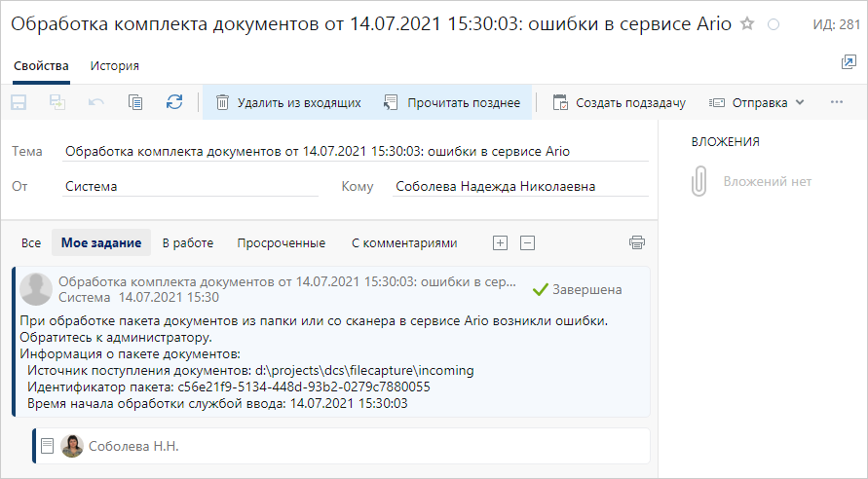Collapse all thread items with minus icon

527,242
